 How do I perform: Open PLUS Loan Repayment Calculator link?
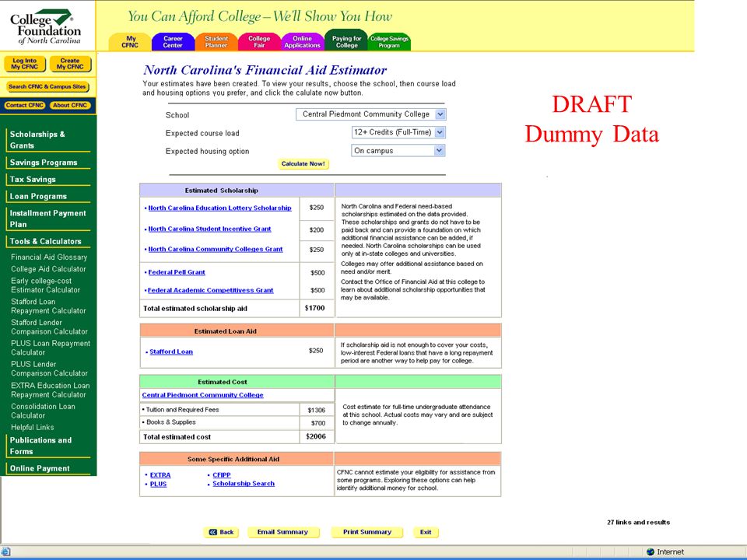pos(51,348)
